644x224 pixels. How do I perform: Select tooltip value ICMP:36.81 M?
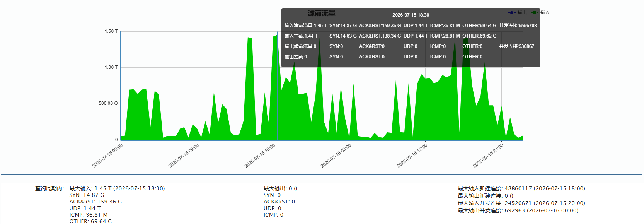tap(445, 26)
